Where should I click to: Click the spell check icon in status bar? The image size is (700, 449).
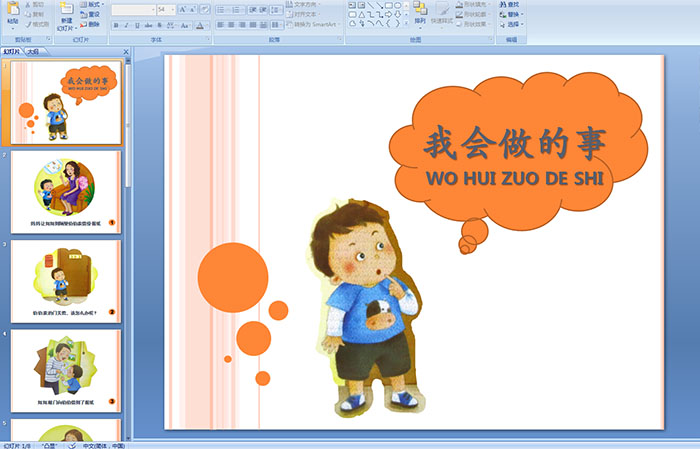click(x=71, y=445)
